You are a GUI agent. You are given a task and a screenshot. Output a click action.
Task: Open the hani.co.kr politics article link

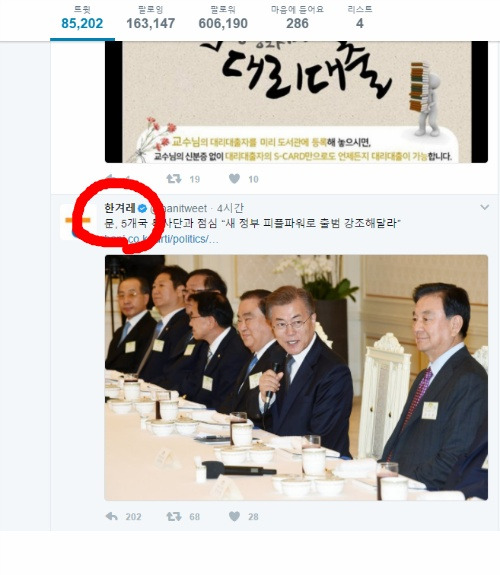tap(161, 239)
